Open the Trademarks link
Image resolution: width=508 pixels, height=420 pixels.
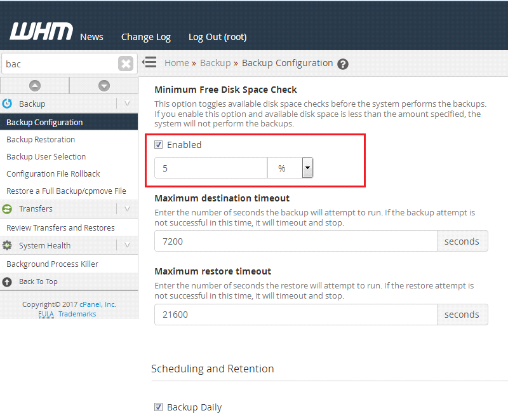pos(77,314)
